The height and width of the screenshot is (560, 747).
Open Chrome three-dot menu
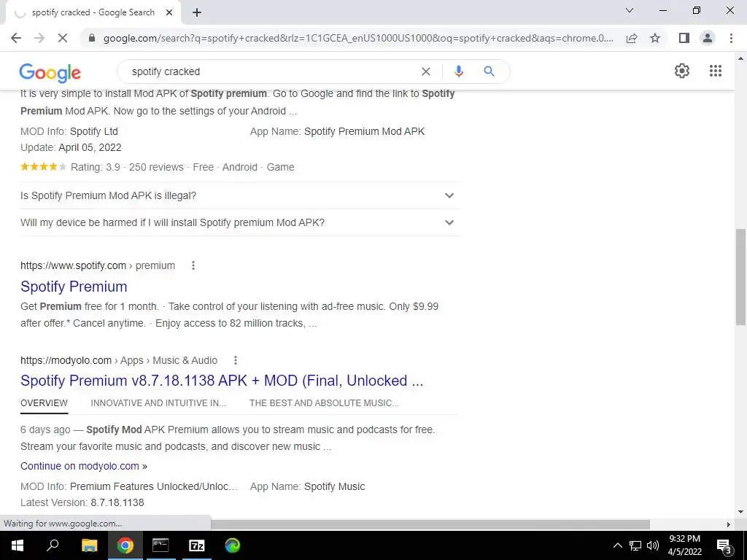pos(731,38)
